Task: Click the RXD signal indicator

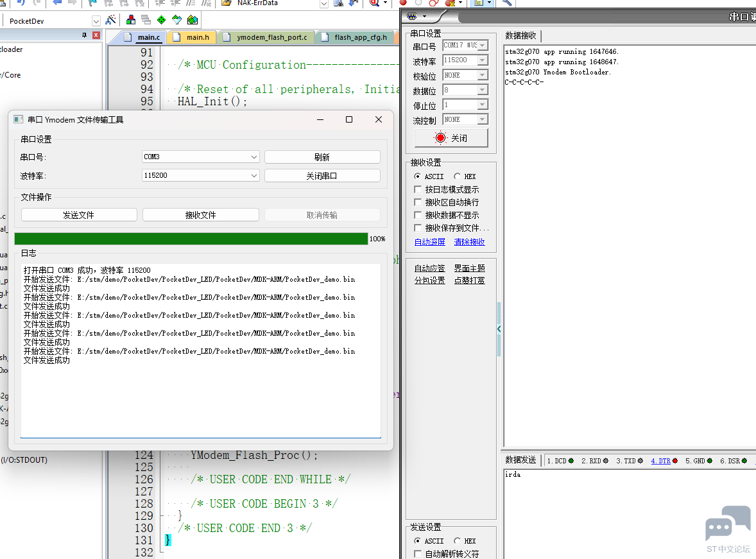Action: 606,461
